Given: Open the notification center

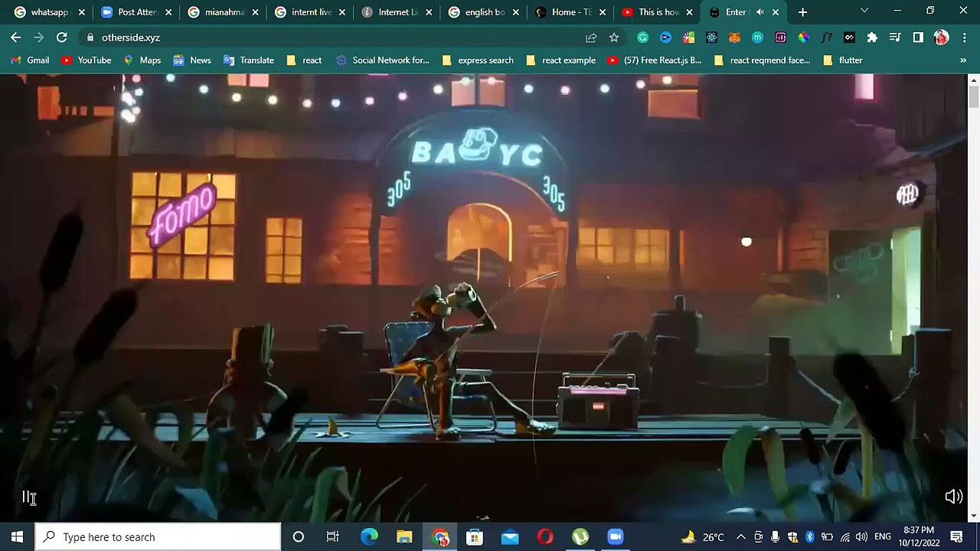Looking at the screenshot, I should [956, 536].
